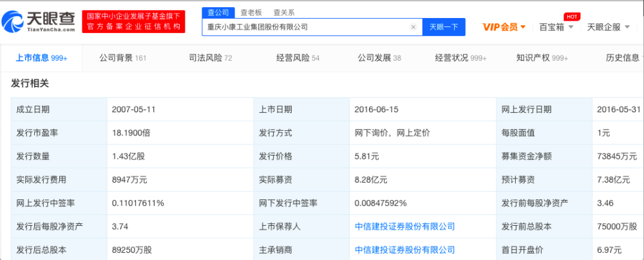Image resolution: width=644 pixels, height=260 pixels.
Task: Expand the 百宝箱 menu
Action: tap(556, 27)
